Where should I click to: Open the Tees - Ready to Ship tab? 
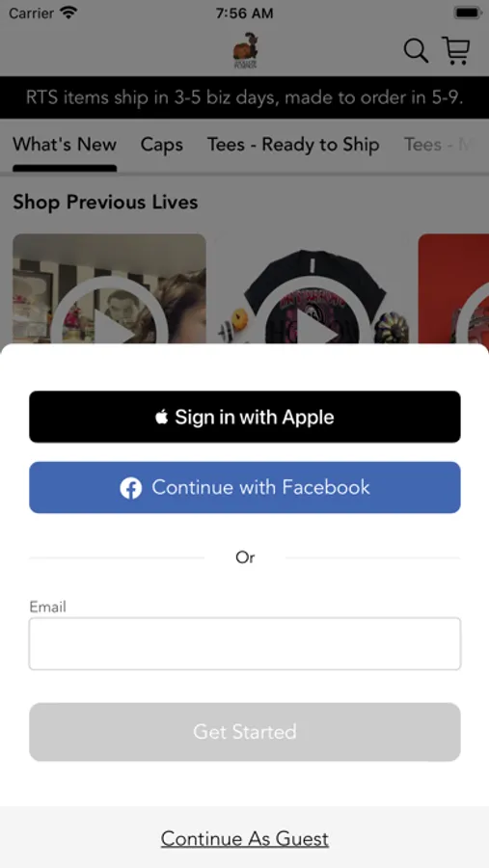(293, 145)
